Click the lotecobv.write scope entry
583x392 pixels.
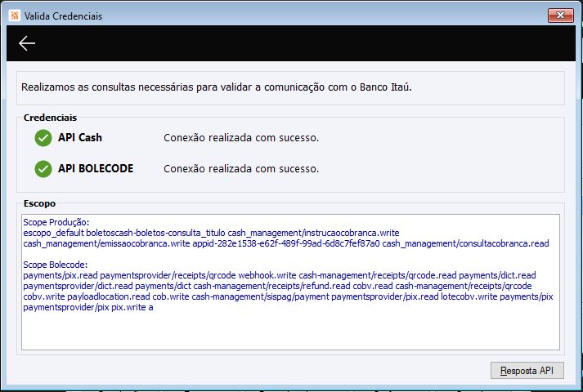point(469,296)
